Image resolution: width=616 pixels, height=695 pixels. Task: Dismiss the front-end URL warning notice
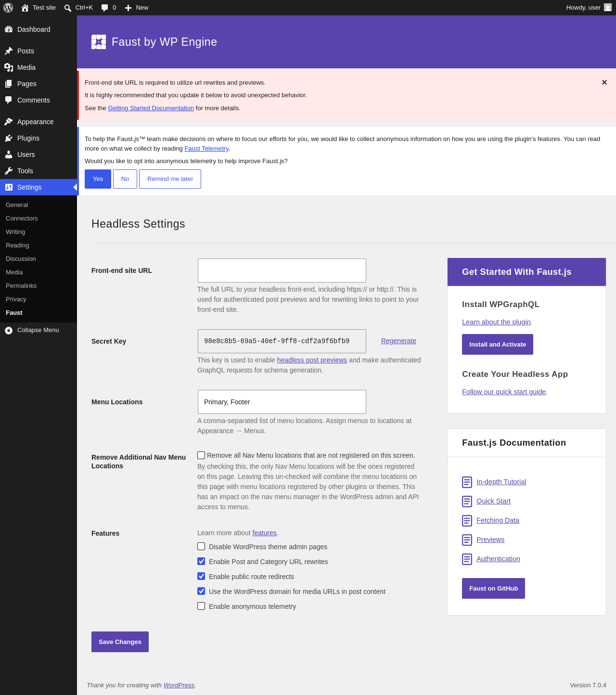pos(604,82)
